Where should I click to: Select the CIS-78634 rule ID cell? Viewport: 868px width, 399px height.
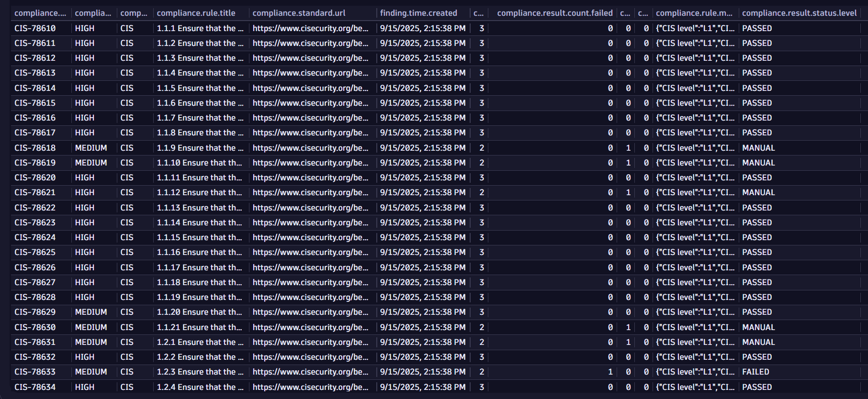35,387
